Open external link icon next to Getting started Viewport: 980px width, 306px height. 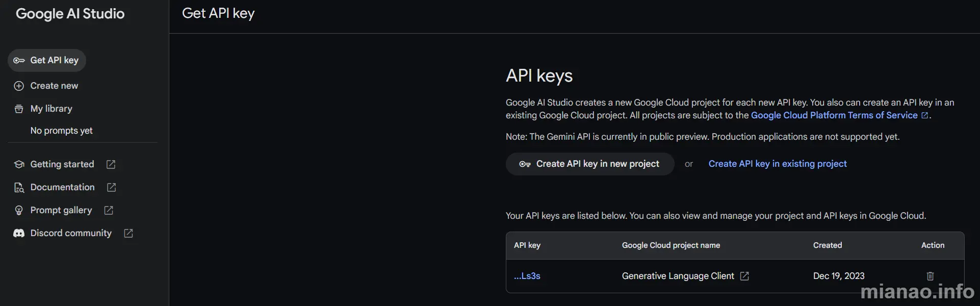point(111,164)
